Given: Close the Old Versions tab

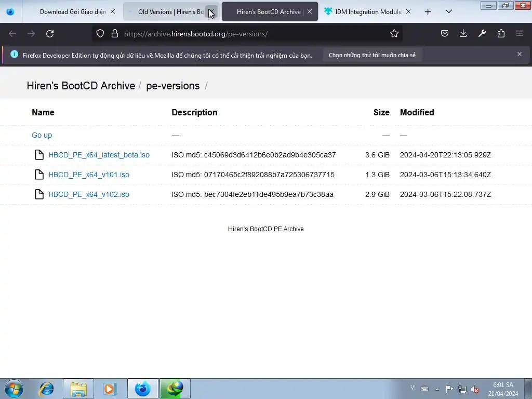Looking at the screenshot, I should [x=211, y=12].
